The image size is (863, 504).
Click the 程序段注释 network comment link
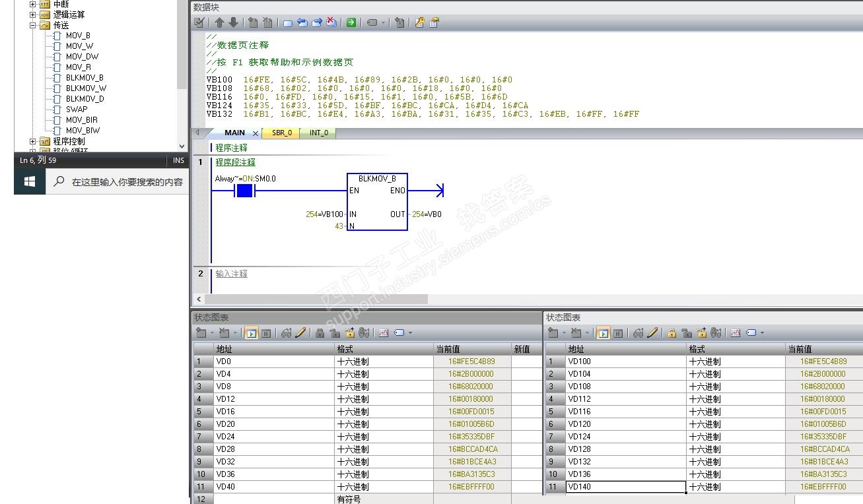click(x=235, y=162)
